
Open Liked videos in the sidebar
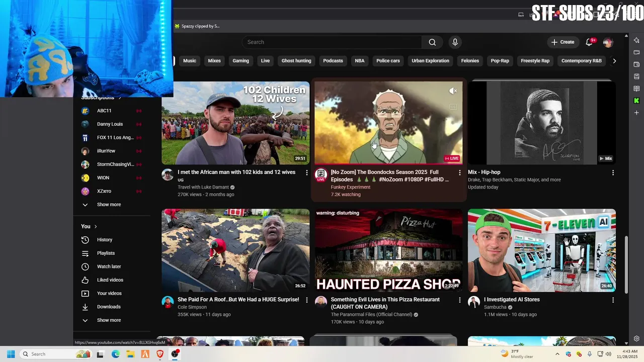point(111,280)
